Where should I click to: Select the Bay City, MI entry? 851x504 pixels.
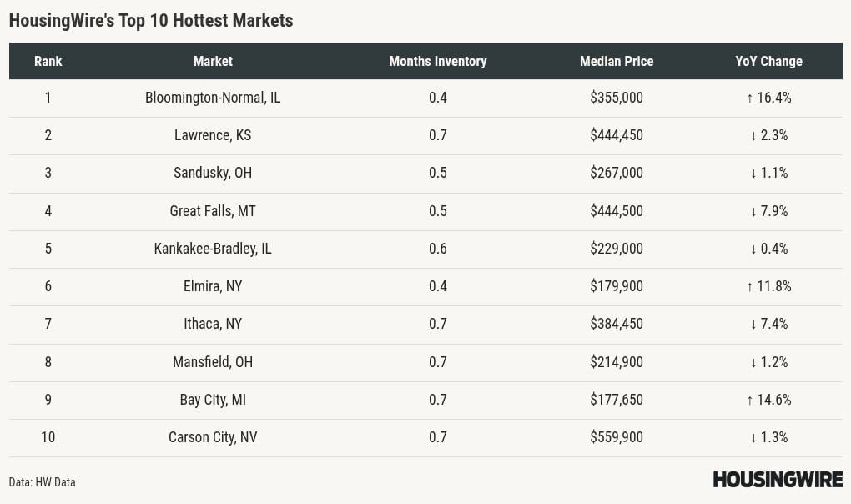213,400
